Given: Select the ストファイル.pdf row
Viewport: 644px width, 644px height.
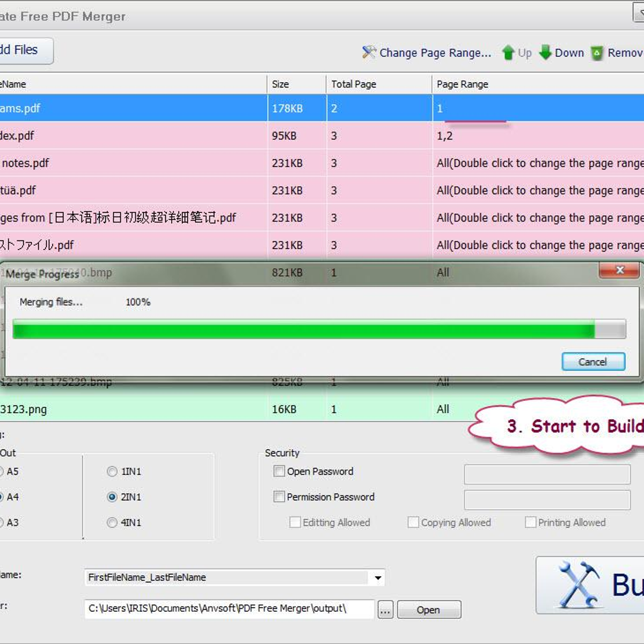Looking at the screenshot, I should 322,245.
